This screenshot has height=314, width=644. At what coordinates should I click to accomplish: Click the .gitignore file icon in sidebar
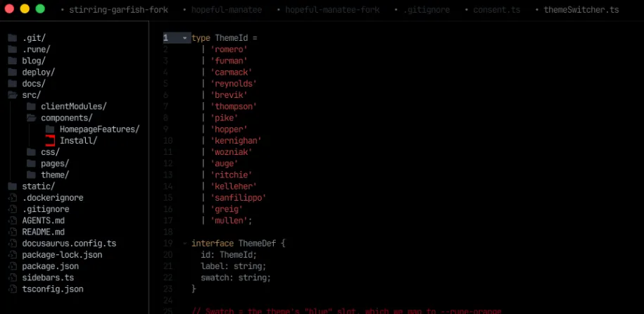tap(13, 209)
